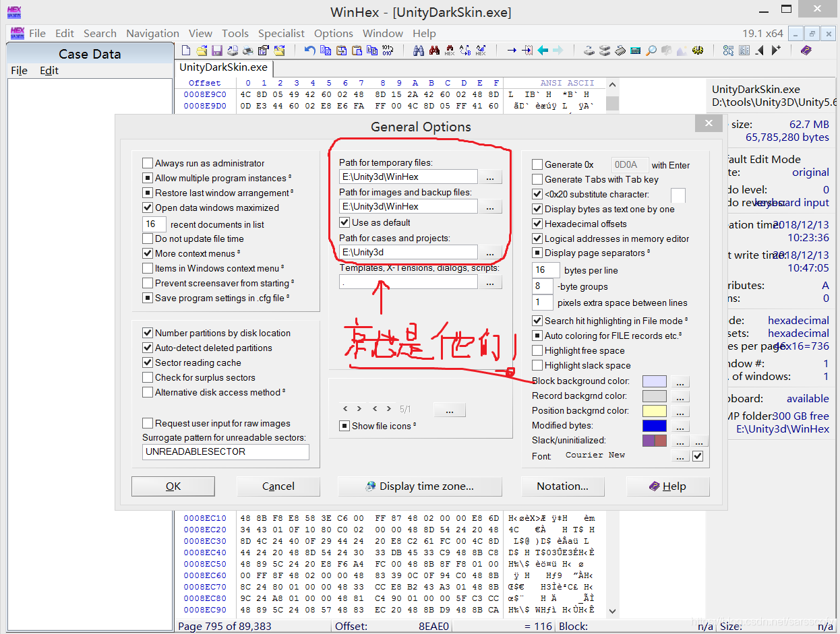Click the yellow gear Options icon
840x634 pixels.
coord(698,51)
